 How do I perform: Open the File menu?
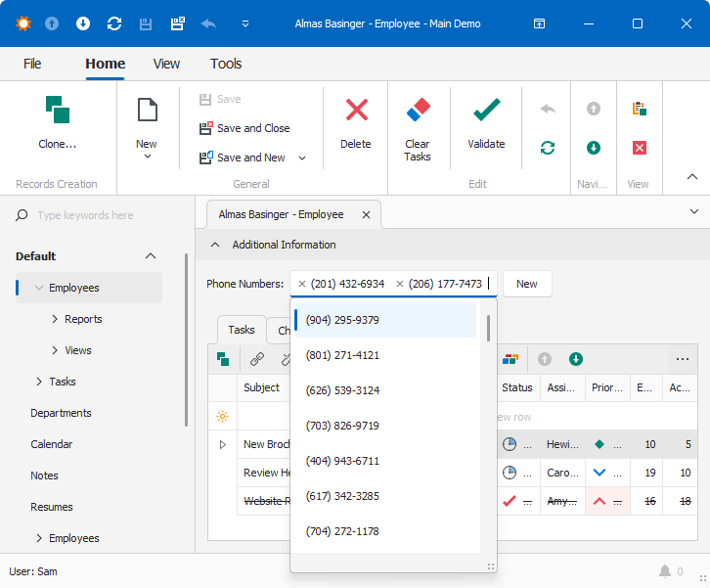click(32, 64)
